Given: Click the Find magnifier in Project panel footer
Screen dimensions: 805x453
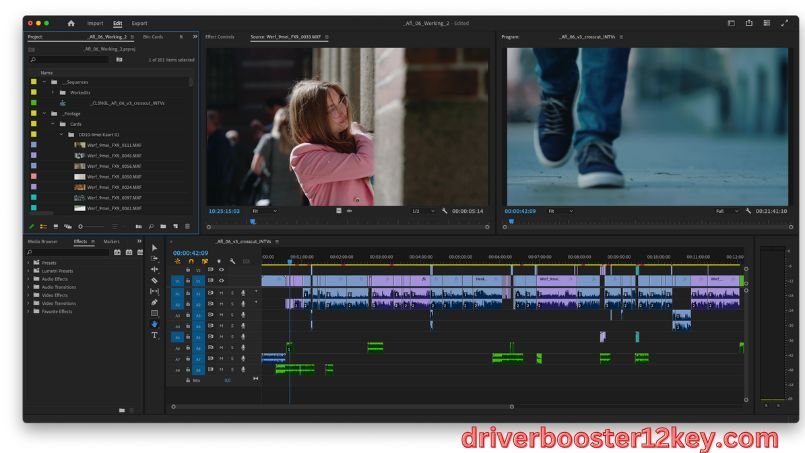Looking at the screenshot, I should (151, 226).
